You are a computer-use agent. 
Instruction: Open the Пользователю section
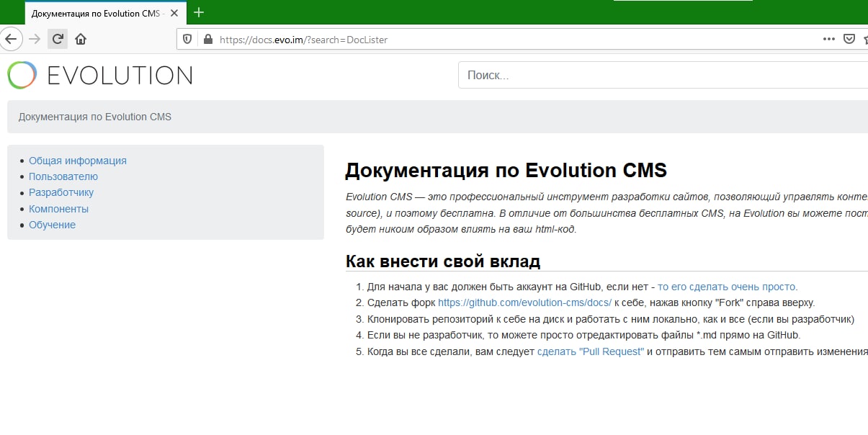[63, 176]
